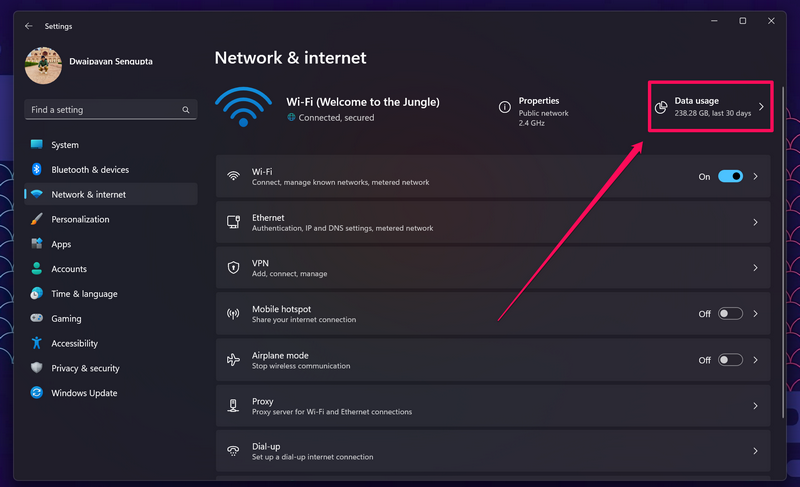Screen dimensions: 800x487
Task: Enable the Mobile hotspot toggle
Action: (x=730, y=314)
